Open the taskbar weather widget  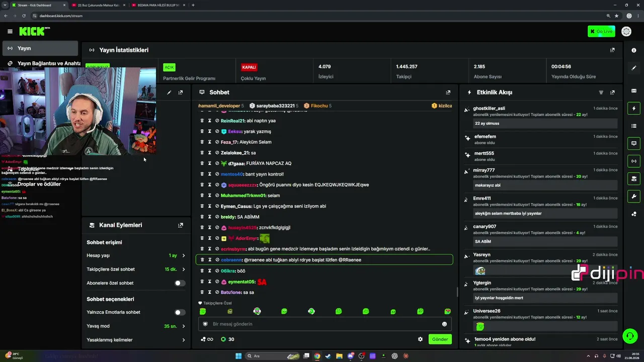[x=14, y=356]
